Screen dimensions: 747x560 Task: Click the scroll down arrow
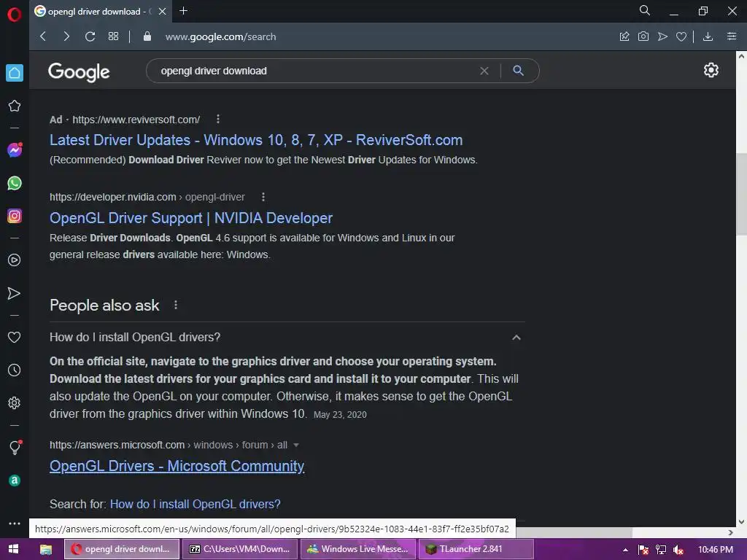(x=741, y=522)
